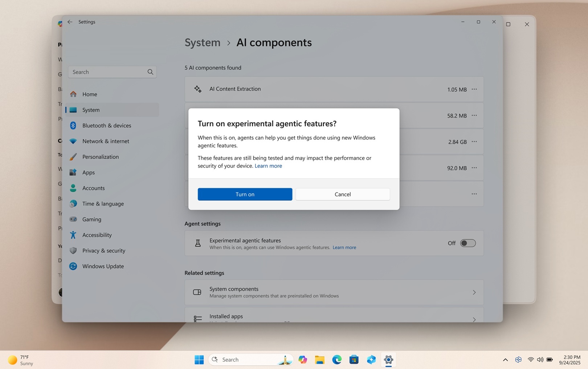The width and height of the screenshot is (588, 369).
Task: Select Accounts in the Settings sidebar
Action: (93, 188)
